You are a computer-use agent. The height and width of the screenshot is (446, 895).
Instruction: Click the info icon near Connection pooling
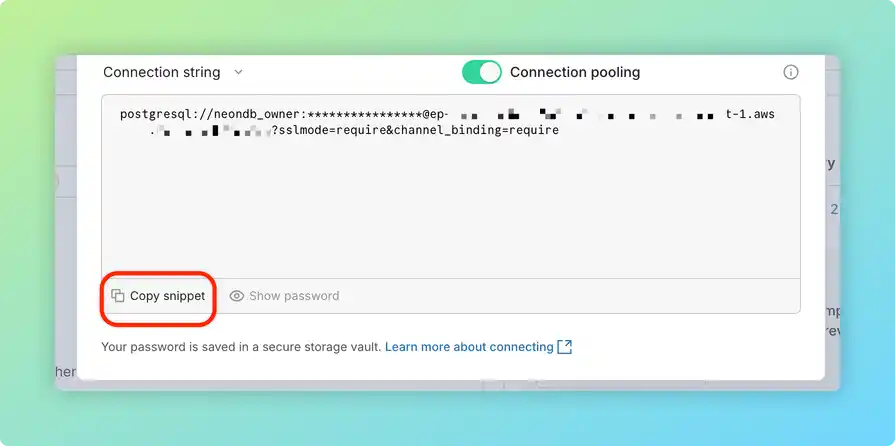791,72
